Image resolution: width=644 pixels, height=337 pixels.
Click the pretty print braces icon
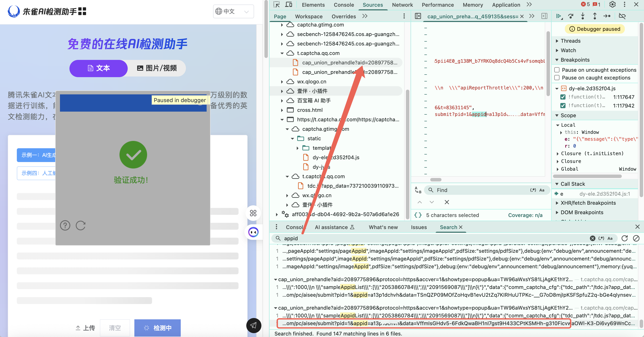(418, 215)
